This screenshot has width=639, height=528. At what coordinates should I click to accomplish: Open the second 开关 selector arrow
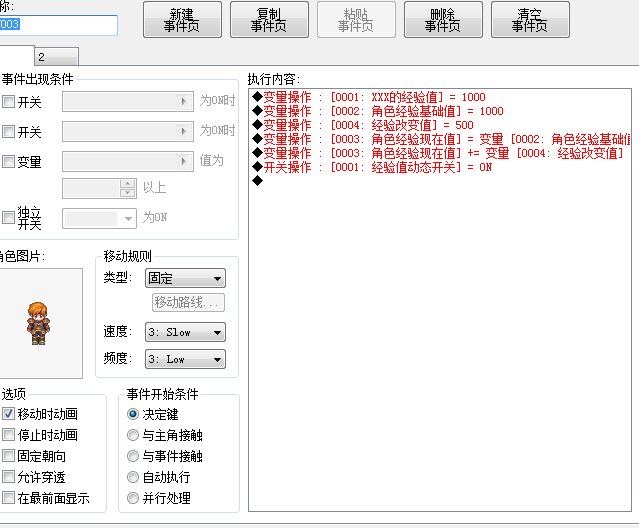tap(184, 131)
